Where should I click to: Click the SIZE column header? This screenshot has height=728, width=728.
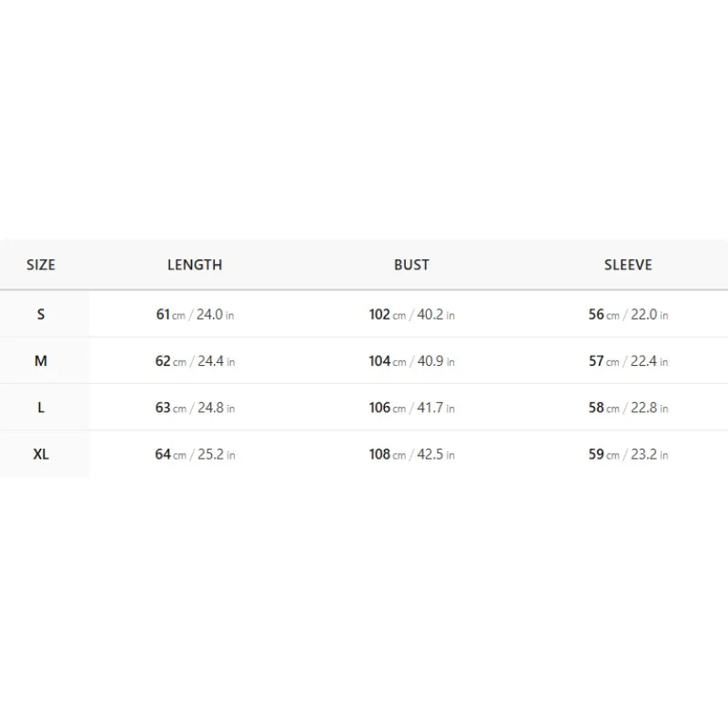pyautogui.click(x=41, y=265)
